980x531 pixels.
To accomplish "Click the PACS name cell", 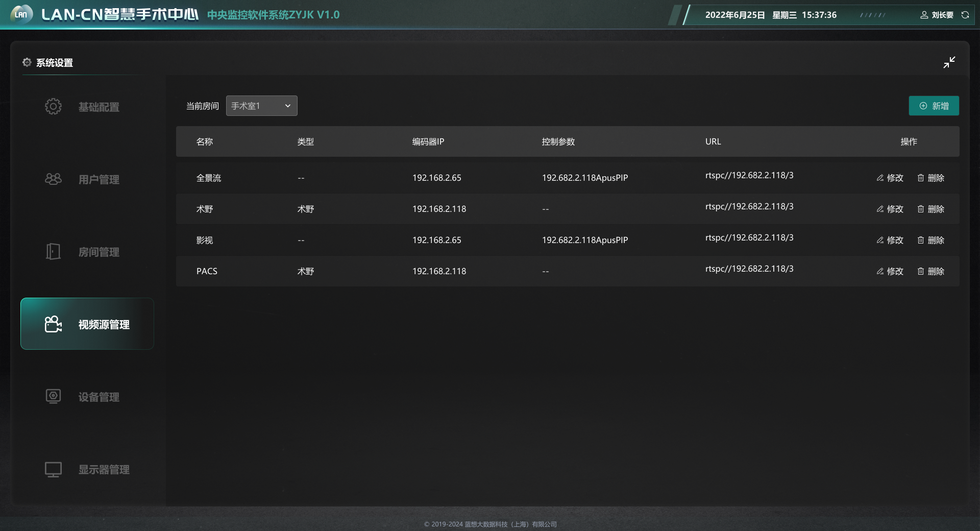I will pyautogui.click(x=207, y=271).
